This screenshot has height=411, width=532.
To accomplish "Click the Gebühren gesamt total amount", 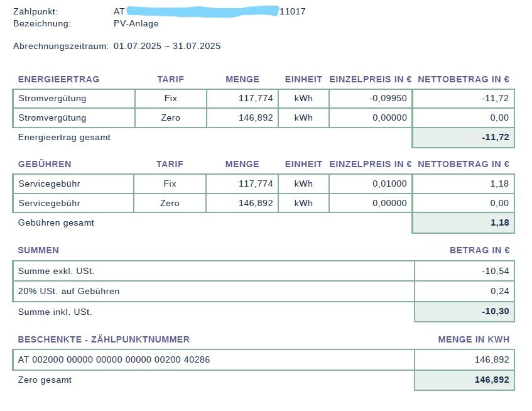I will tap(500, 222).
